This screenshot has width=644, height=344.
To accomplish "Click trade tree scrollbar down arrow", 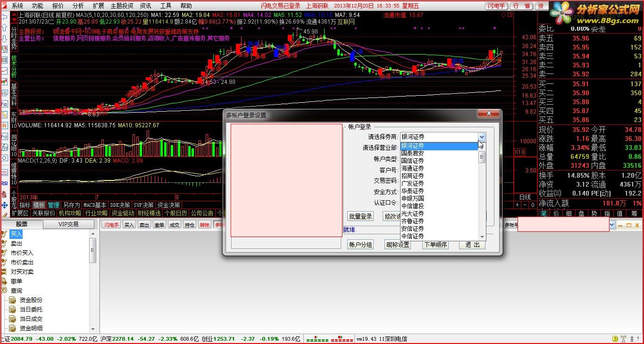I will point(93,329).
